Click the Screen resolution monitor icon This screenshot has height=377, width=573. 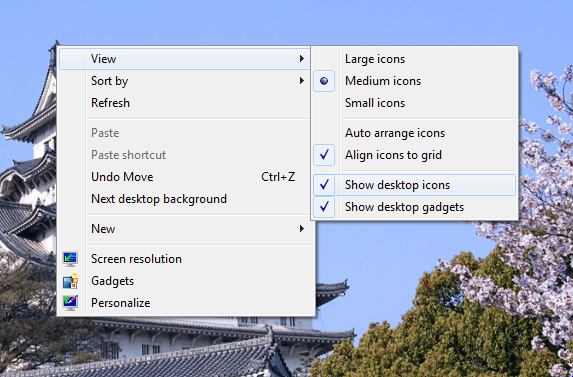pos(70,259)
